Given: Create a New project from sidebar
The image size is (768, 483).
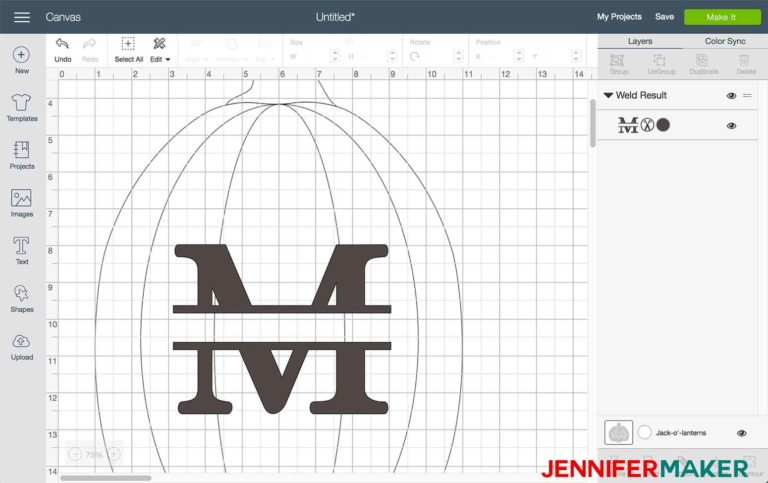Looking at the screenshot, I should 22,60.
